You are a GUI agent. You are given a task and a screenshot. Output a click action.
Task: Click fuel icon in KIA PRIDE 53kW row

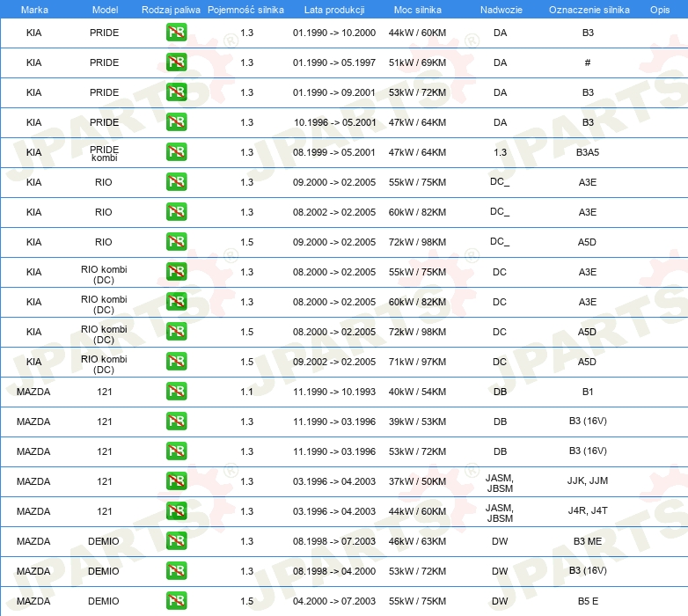[x=176, y=92]
